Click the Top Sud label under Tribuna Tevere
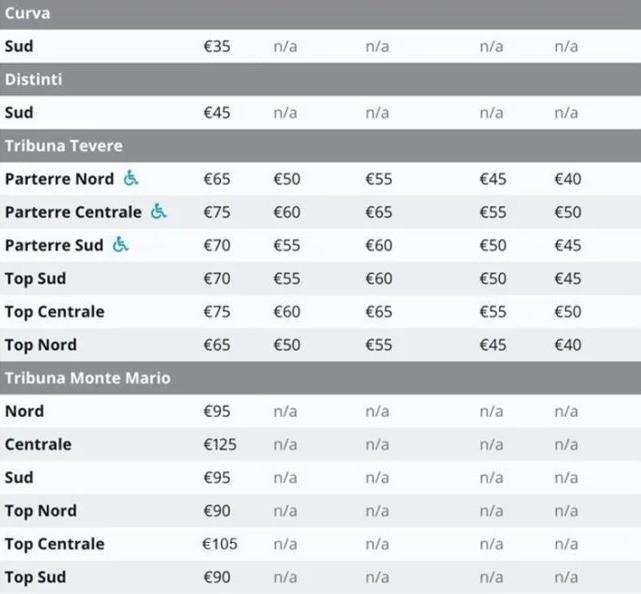Screen dimensions: 641x594 [x=36, y=279]
